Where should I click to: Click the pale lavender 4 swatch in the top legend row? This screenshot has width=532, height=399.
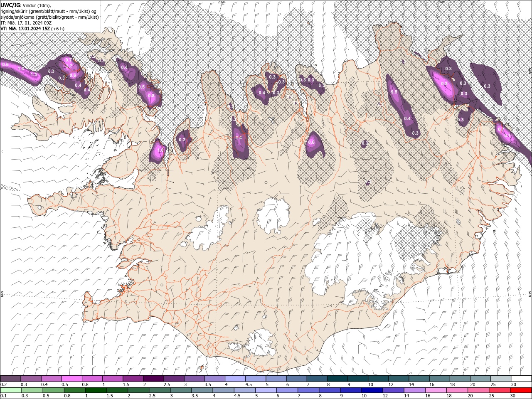pos(235,379)
